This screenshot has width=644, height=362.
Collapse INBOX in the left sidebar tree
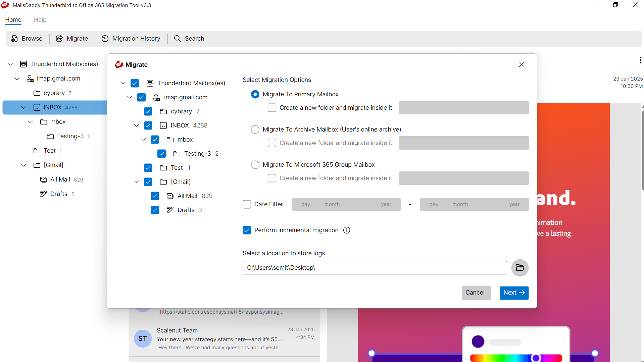23,107
